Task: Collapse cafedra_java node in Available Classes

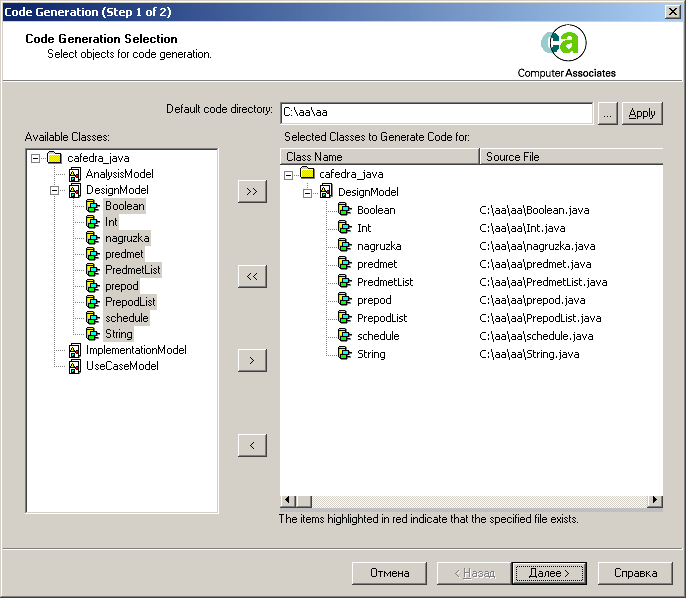Action: [x=35, y=158]
